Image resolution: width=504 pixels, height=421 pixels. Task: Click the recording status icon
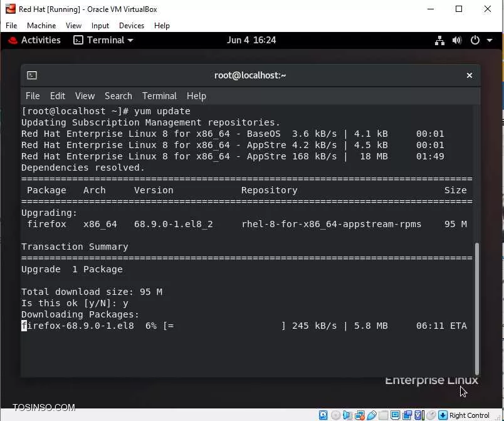(407, 415)
